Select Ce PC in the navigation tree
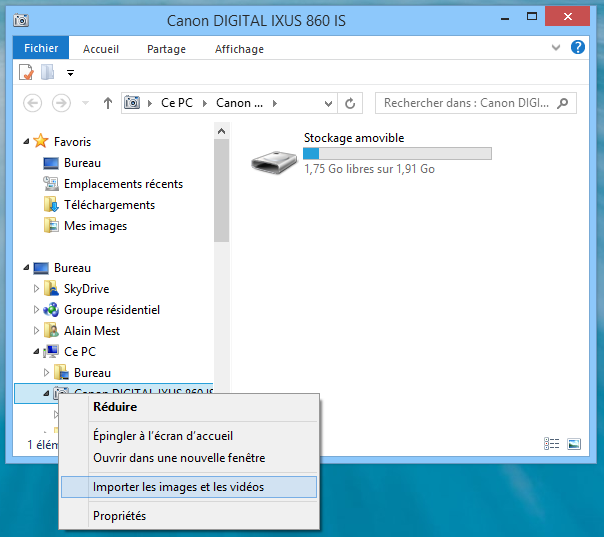The height and width of the screenshot is (537, 604). point(80,352)
